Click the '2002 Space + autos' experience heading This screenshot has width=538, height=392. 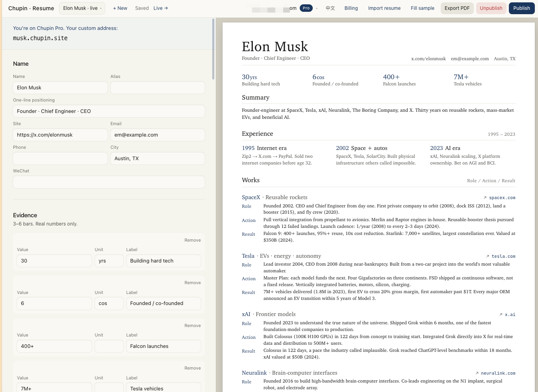pos(362,148)
